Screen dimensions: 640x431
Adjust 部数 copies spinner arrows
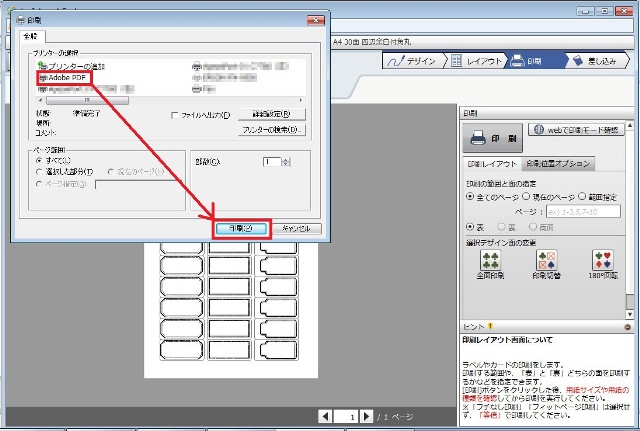(x=286, y=162)
